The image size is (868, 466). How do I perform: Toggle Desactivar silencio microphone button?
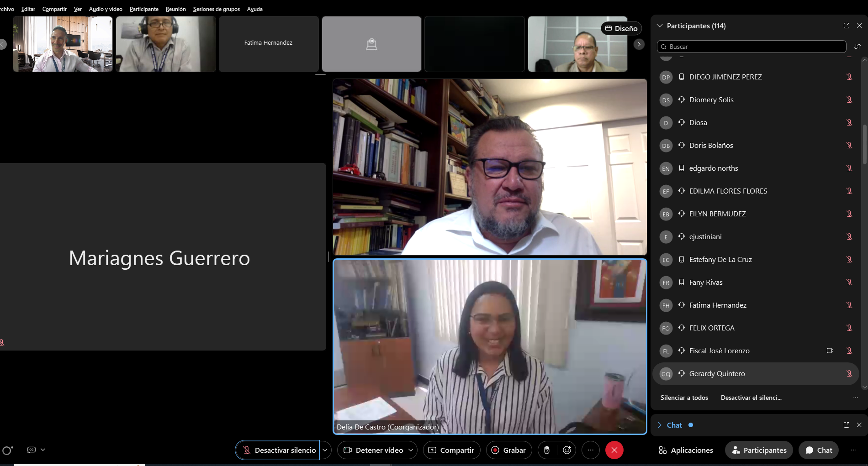coord(278,450)
